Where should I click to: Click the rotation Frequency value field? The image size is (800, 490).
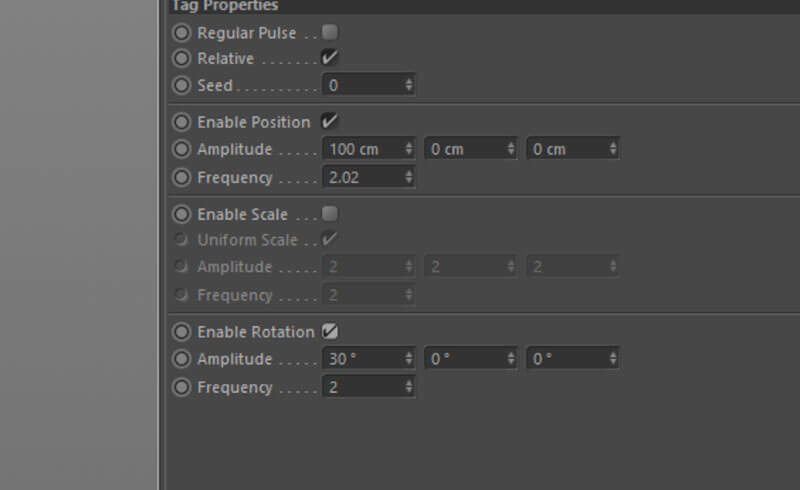click(x=362, y=387)
